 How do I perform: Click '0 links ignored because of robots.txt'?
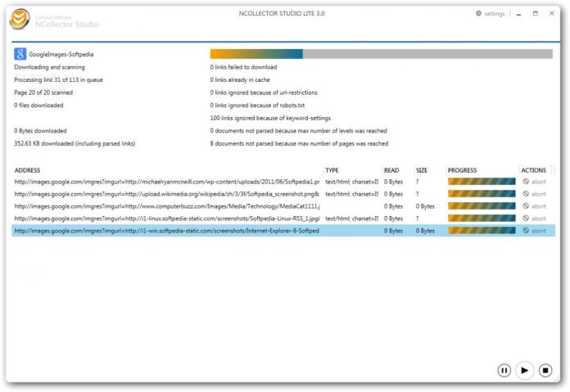[257, 106]
